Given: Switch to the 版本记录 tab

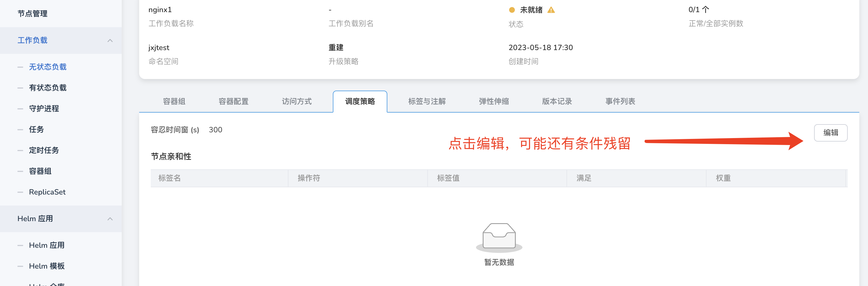Looking at the screenshot, I should pyautogui.click(x=557, y=101).
